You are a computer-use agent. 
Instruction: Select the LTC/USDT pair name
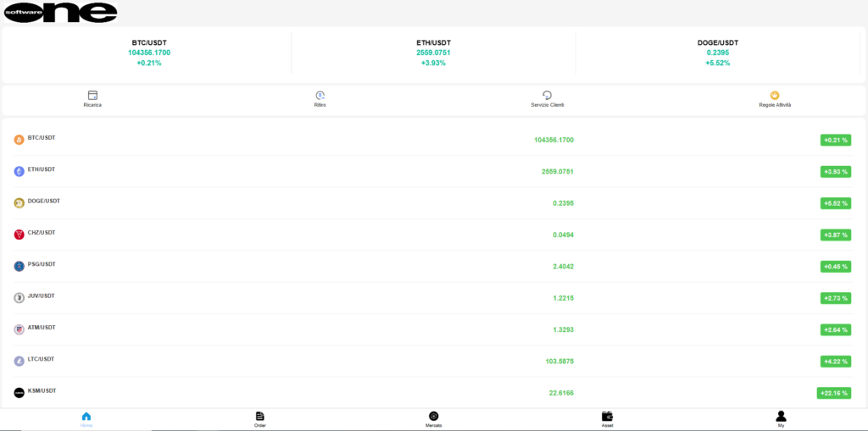(42, 358)
